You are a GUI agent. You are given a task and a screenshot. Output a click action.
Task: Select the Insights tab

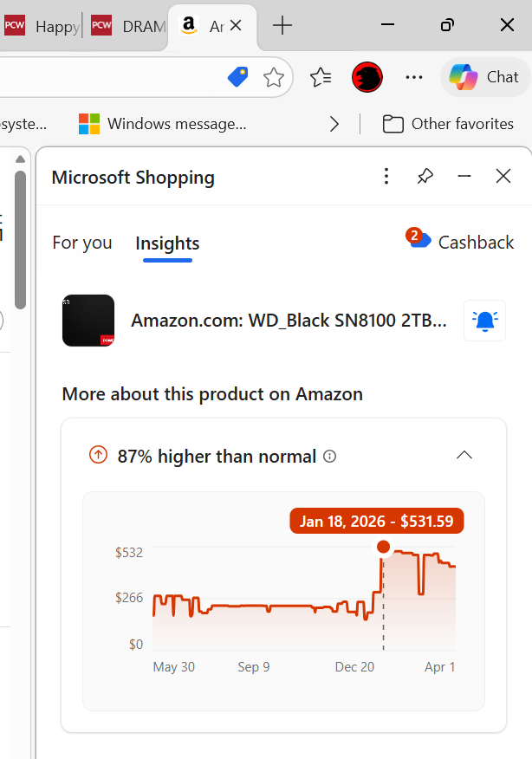tap(167, 243)
